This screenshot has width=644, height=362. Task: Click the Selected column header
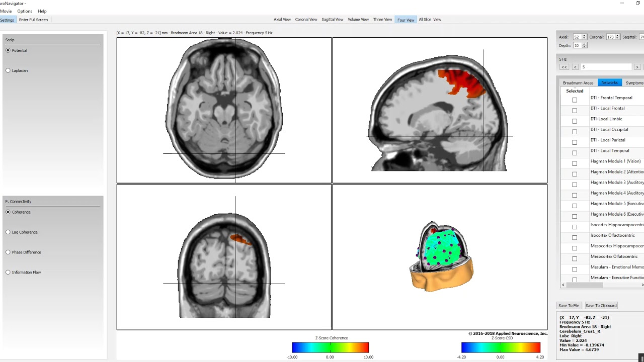tap(575, 91)
